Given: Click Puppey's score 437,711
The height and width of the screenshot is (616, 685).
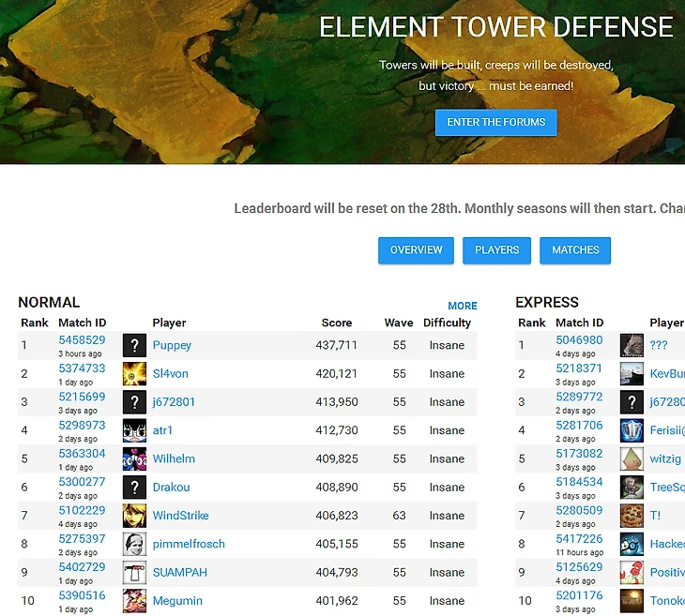Looking at the screenshot, I should [x=336, y=345].
